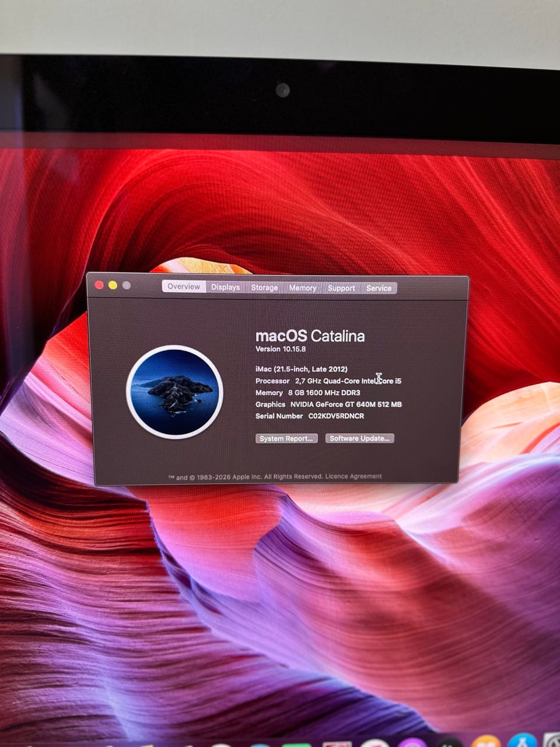Open the Displays tab
This screenshot has width=560, height=747.
225,287
